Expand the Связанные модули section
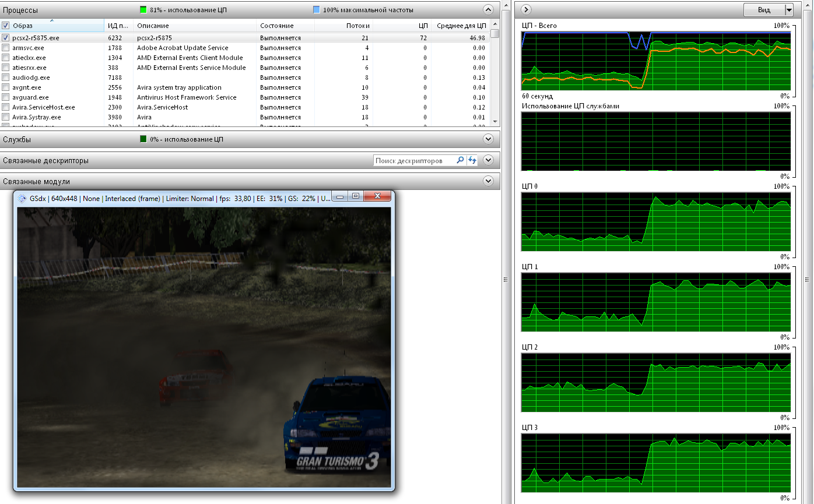 (x=488, y=181)
